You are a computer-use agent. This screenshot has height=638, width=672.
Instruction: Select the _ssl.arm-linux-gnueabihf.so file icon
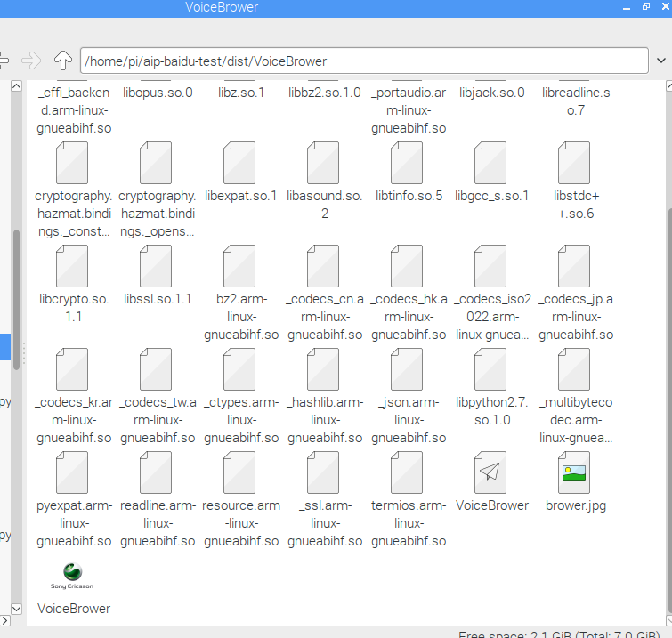coord(323,473)
